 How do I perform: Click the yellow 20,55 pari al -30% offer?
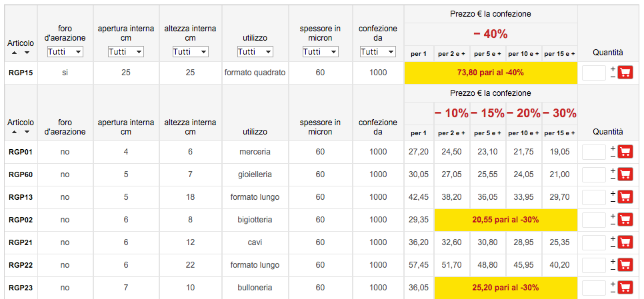505,220
